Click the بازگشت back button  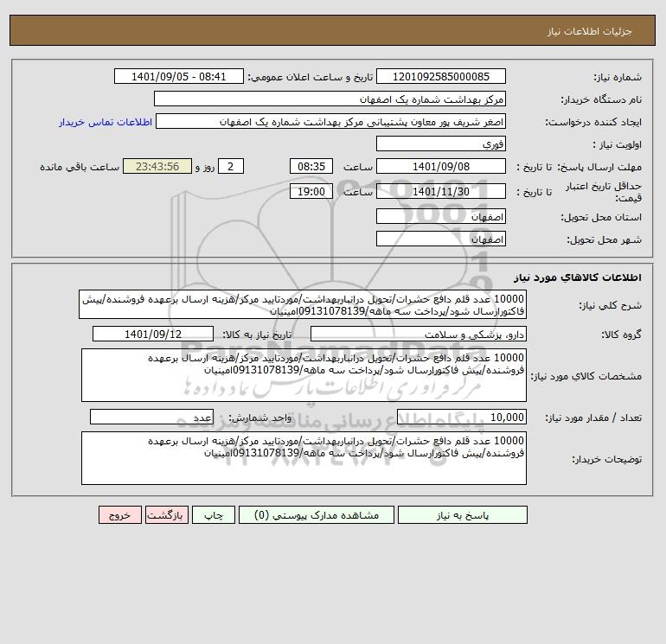point(166,515)
